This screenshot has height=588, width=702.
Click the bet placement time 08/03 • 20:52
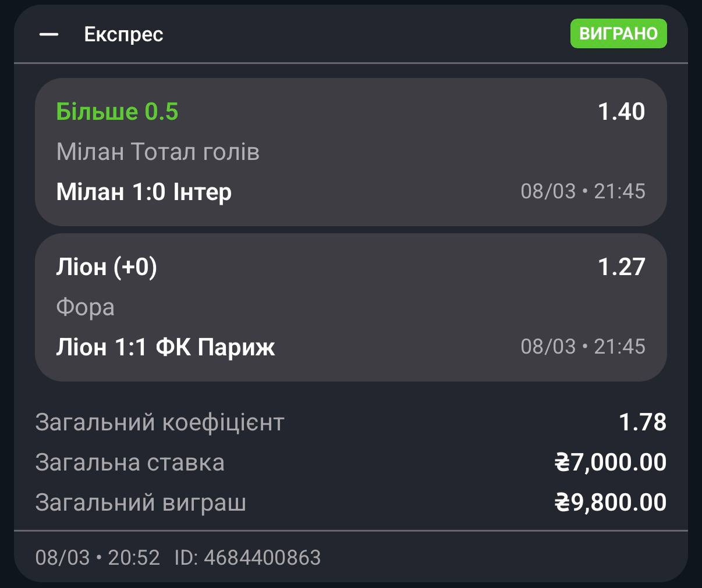(x=97, y=557)
